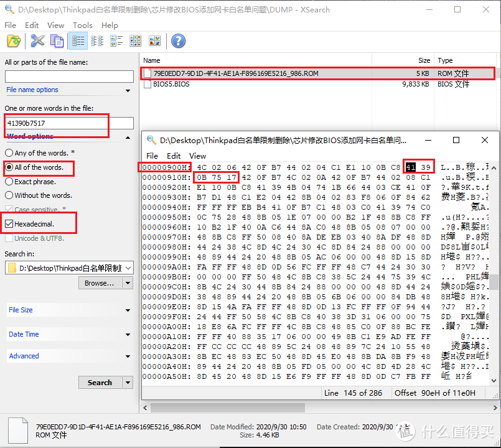The width and height of the screenshot is (501, 448).
Task: Select the 79E0EDD7 ROM file row
Action: coord(317,73)
